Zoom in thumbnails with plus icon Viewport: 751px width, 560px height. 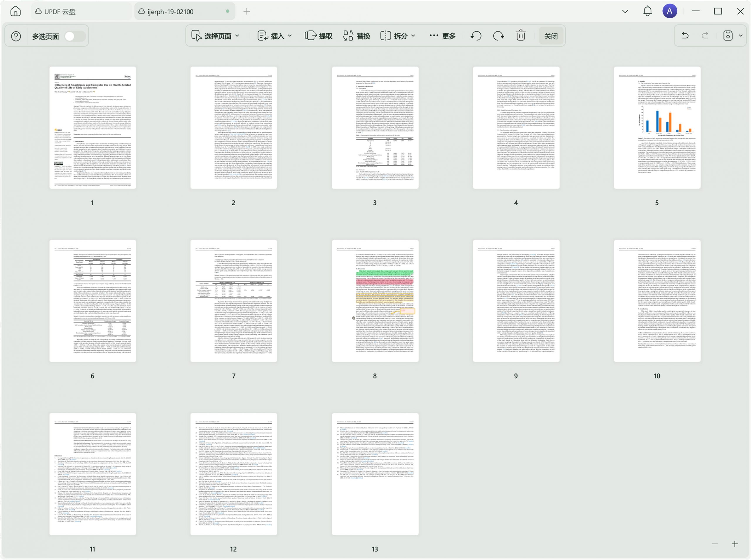pyautogui.click(x=734, y=544)
